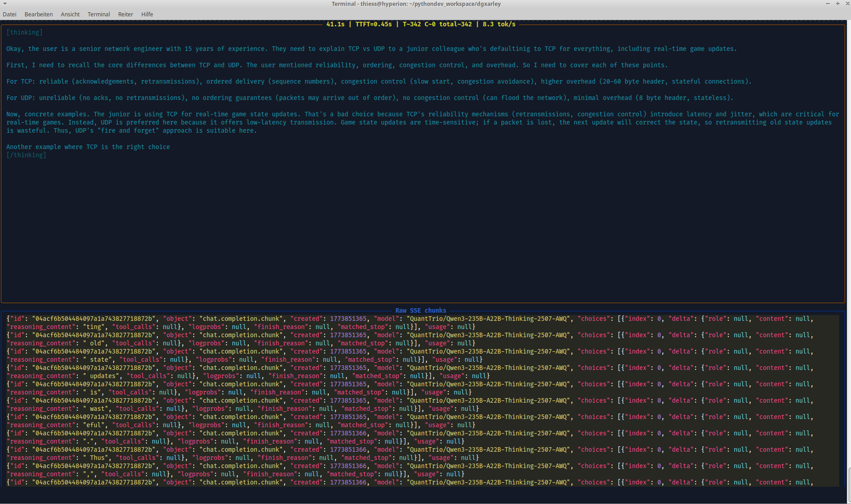Open the Hilfe menu

click(x=147, y=14)
